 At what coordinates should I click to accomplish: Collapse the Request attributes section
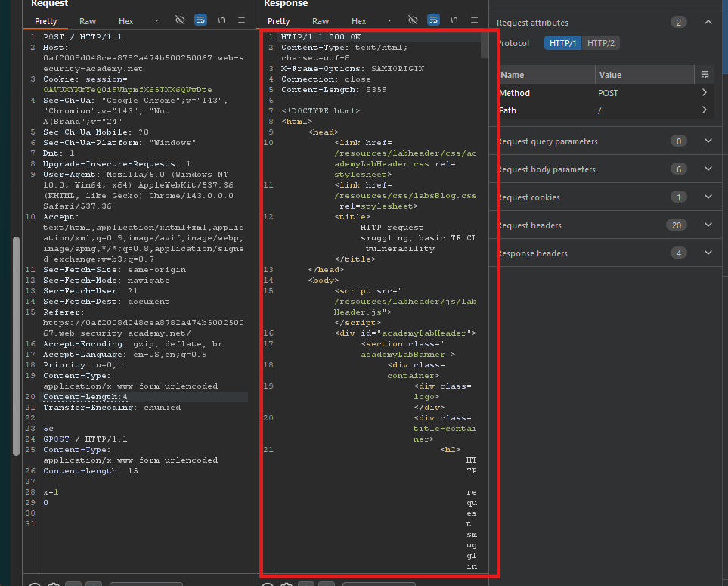(x=708, y=22)
